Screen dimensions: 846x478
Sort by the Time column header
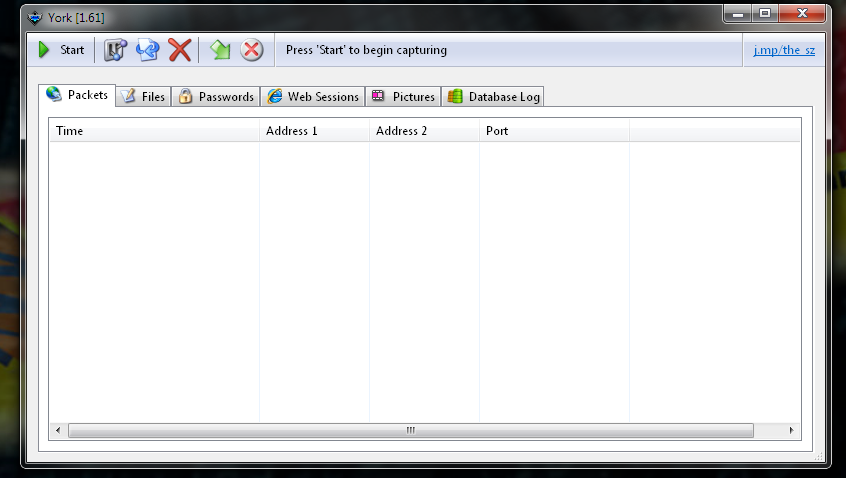click(x=154, y=131)
